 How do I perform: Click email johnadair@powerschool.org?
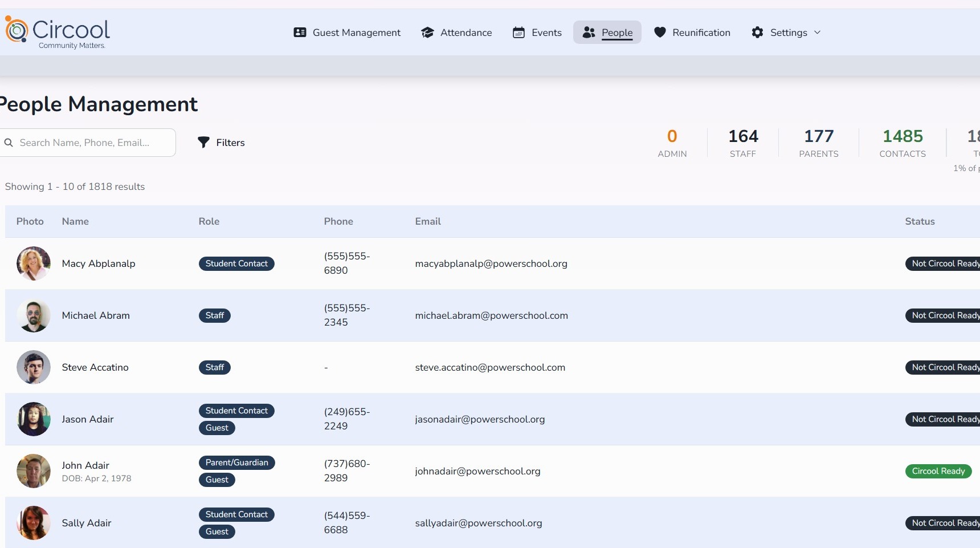477,471
